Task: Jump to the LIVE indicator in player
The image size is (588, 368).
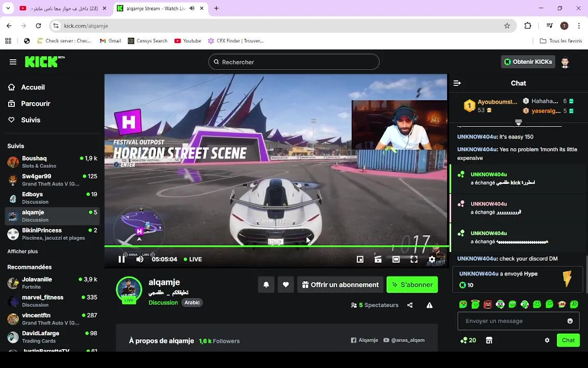Action: 193,259
